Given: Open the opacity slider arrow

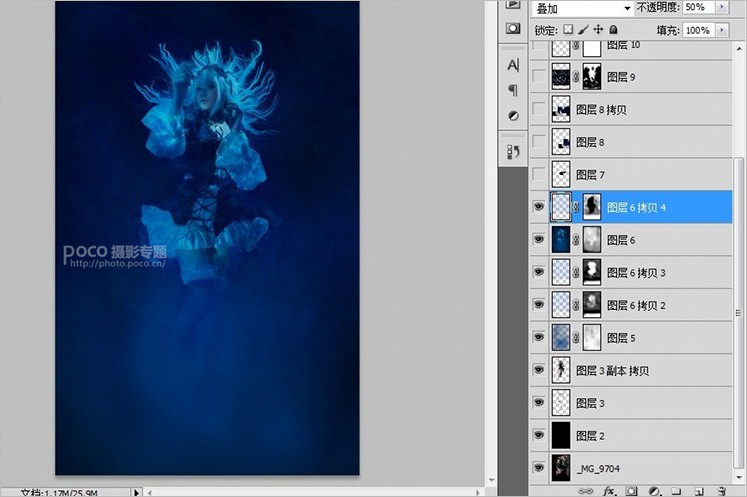Looking at the screenshot, I should pos(723,8).
